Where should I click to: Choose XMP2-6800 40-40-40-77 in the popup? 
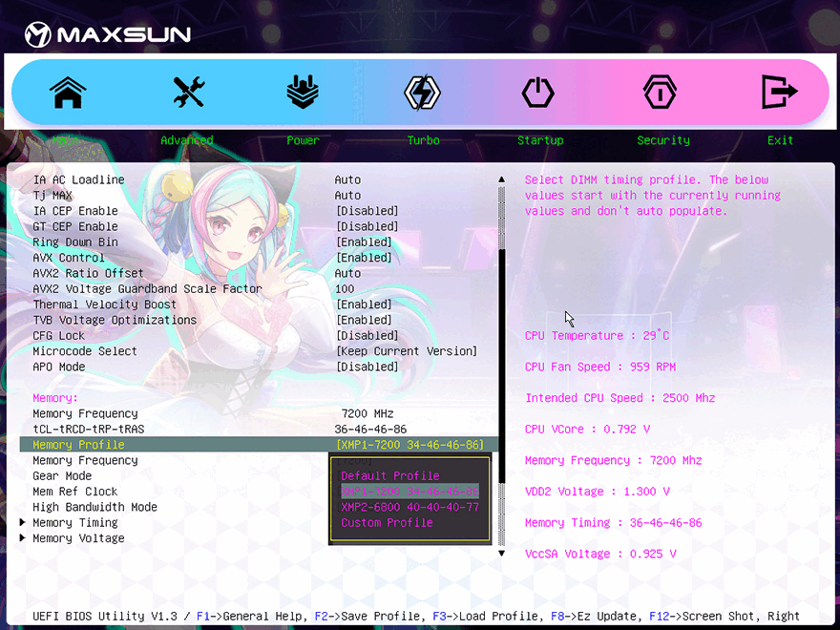click(409, 507)
